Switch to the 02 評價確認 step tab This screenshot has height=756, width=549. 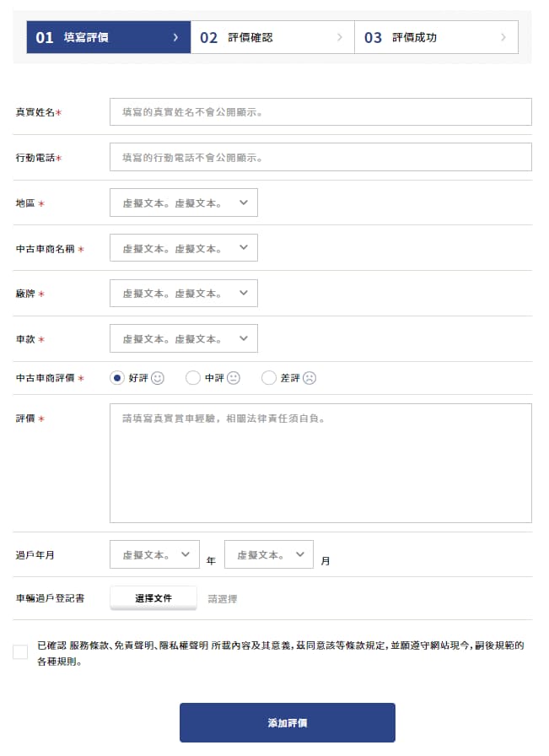[x=272, y=37]
